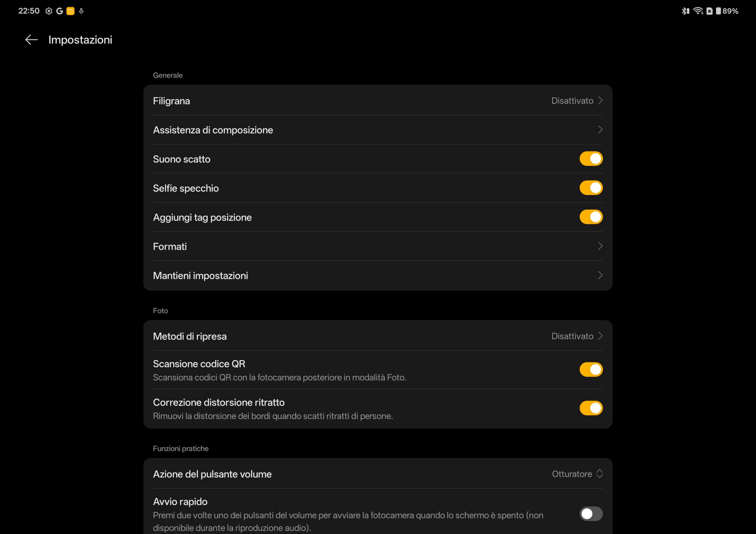
Task: Select the Mantieni impostazioni label
Action: click(201, 276)
